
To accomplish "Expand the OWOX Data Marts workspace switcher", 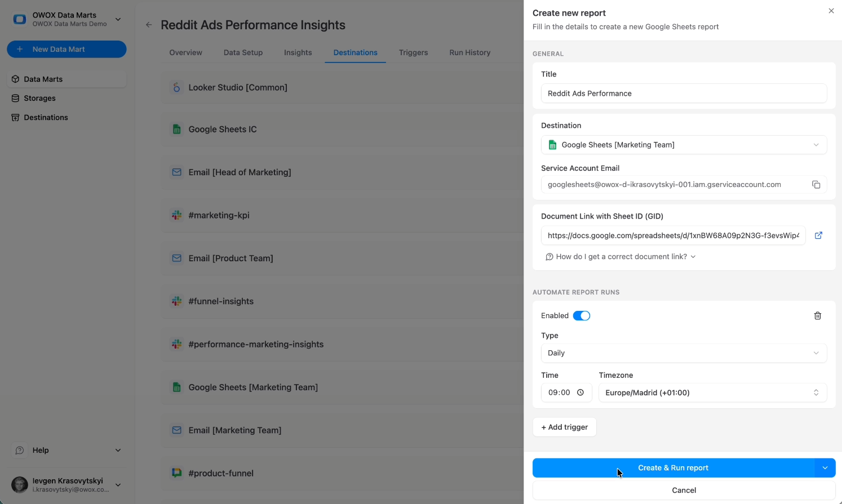I will click(x=118, y=19).
